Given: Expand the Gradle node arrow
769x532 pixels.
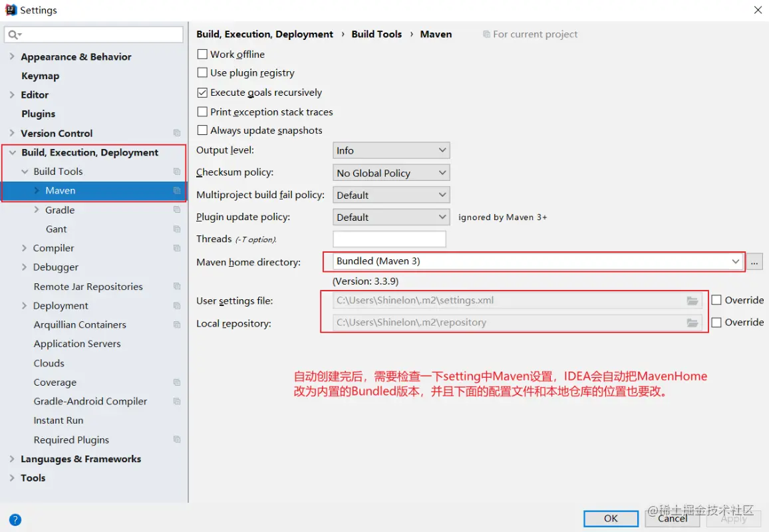Looking at the screenshot, I should pyautogui.click(x=37, y=209).
